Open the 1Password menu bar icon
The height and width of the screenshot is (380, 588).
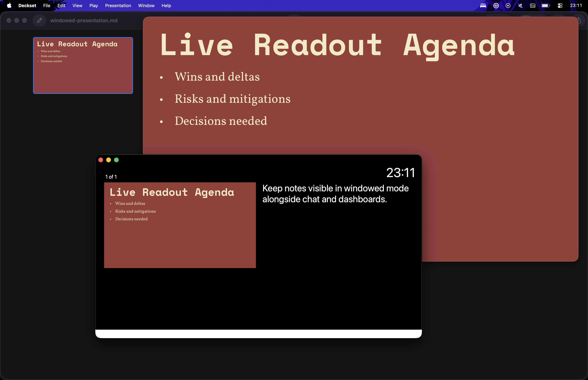(496, 5)
